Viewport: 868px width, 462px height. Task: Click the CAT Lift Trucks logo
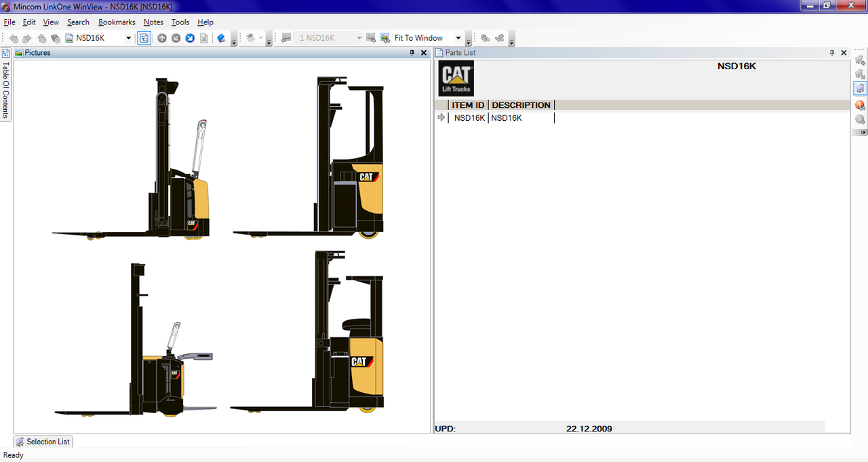456,79
